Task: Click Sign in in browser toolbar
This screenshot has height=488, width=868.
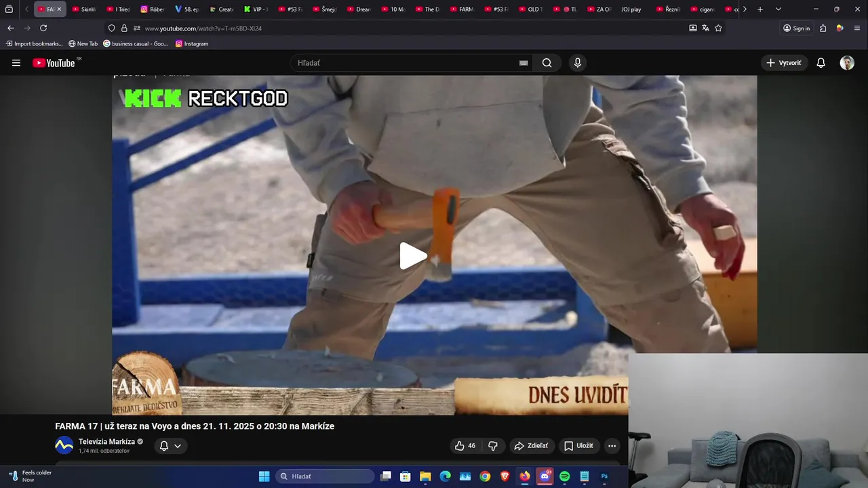Action: click(796, 28)
